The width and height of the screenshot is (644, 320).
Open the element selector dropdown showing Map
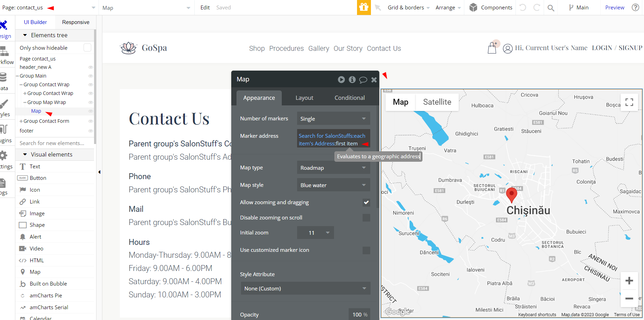(146, 8)
